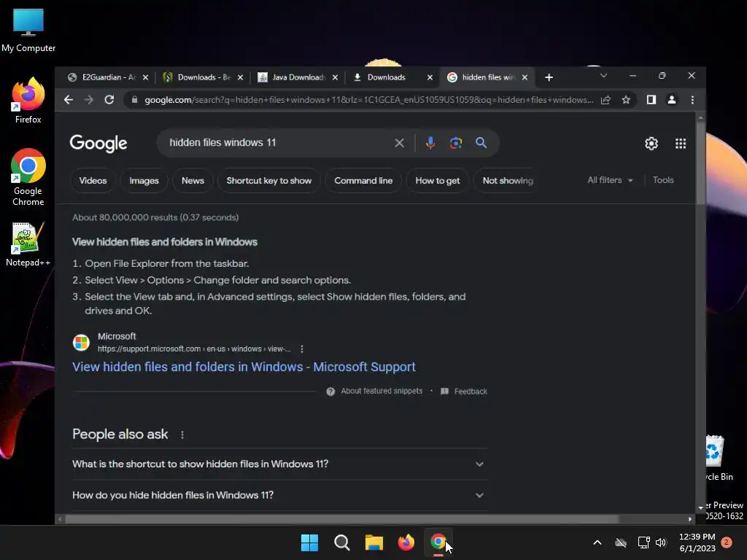Open Chrome's three-dot menu
The height and width of the screenshot is (560, 747).
click(692, 99)
